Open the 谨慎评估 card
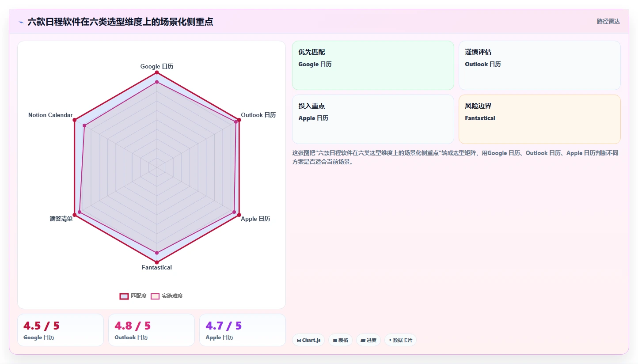The image size is (638, 364). [x=539, y=65]
